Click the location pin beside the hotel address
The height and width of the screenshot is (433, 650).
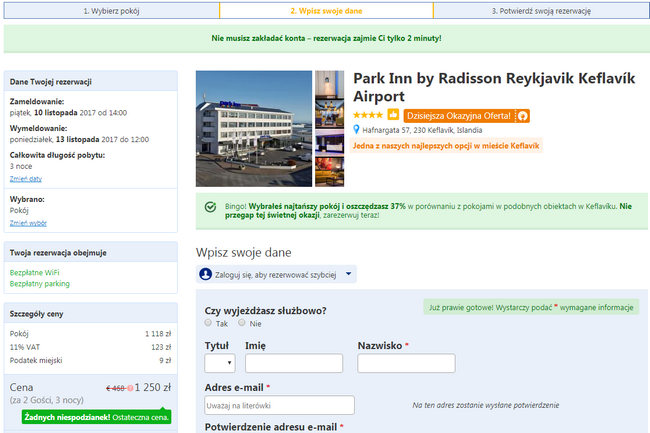coord(357,130)
